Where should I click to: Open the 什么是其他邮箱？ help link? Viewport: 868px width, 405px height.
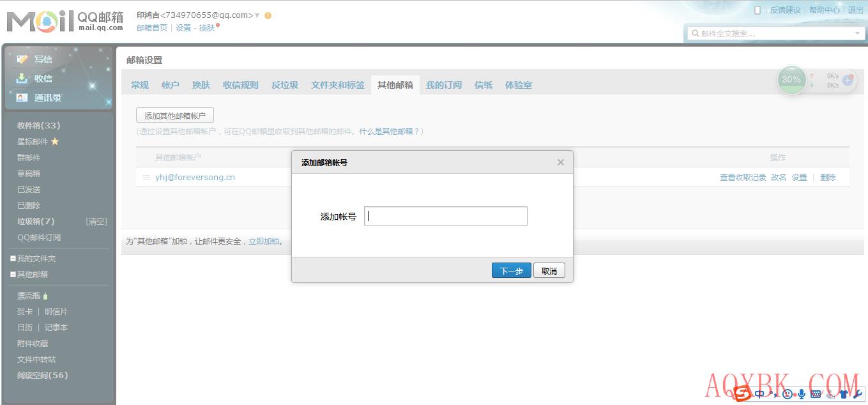click(389, 132)
